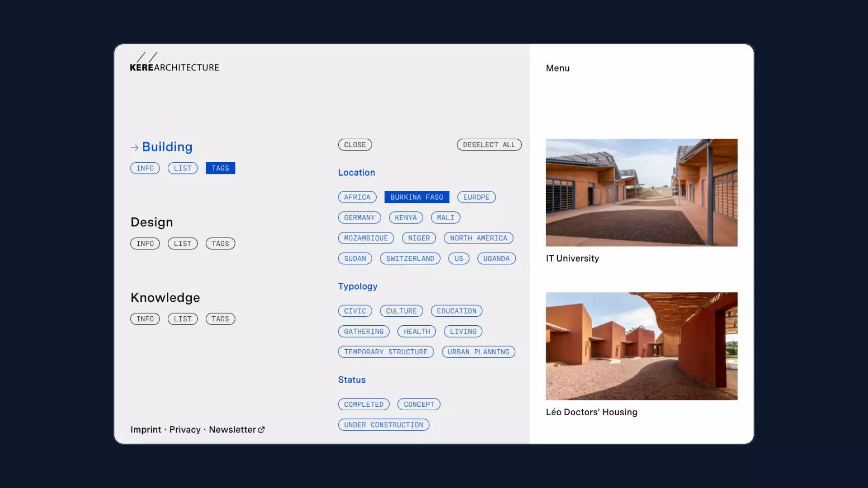This screenshot has width=868, height=488.
Task: Switch to Building List view
Action: pyautogui.click(x=182, y=168)
